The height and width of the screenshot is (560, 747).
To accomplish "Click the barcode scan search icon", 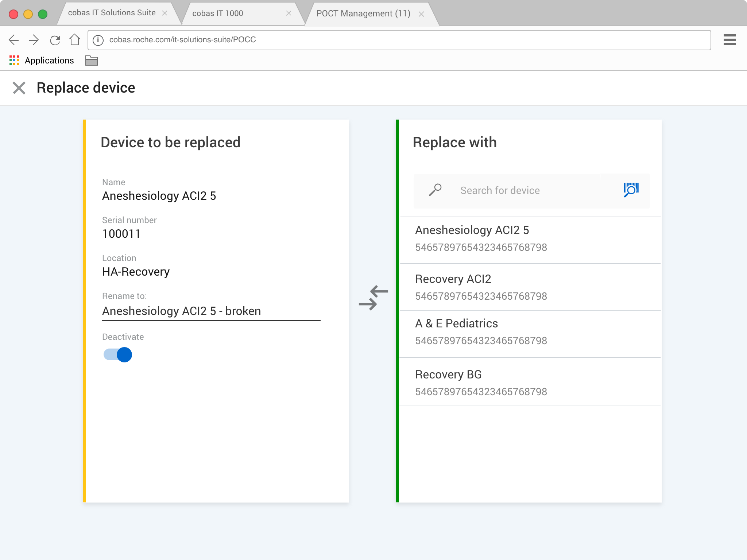I will tap(631, 190).
